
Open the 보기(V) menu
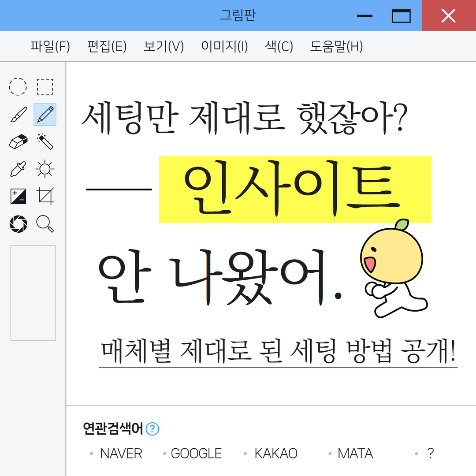[x=164, y=46]
